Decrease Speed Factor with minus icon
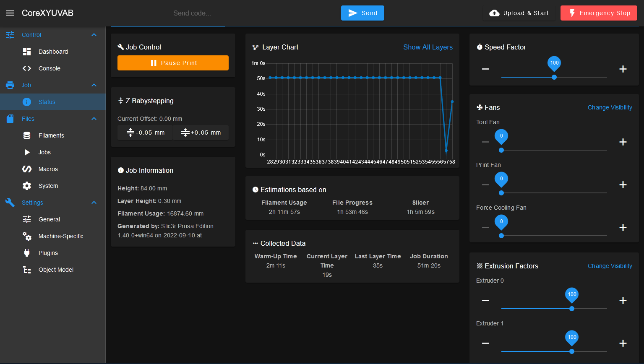 pos(485,69)
